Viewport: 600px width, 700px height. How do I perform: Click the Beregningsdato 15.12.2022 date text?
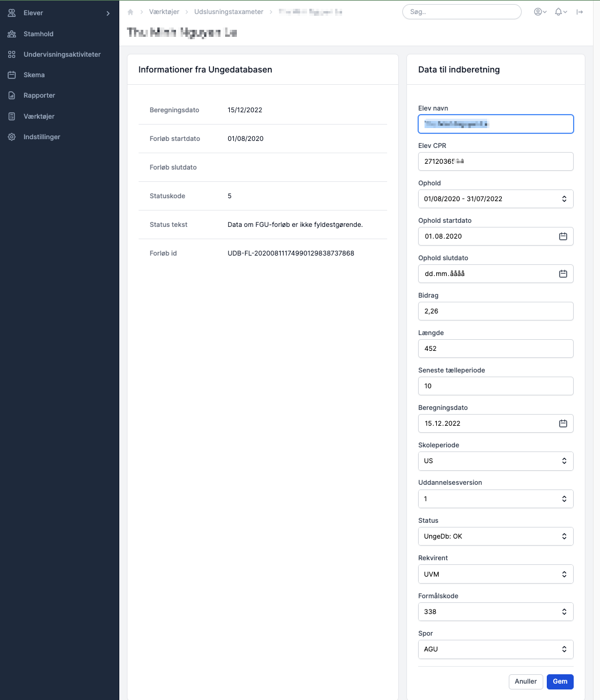point(443,423)
